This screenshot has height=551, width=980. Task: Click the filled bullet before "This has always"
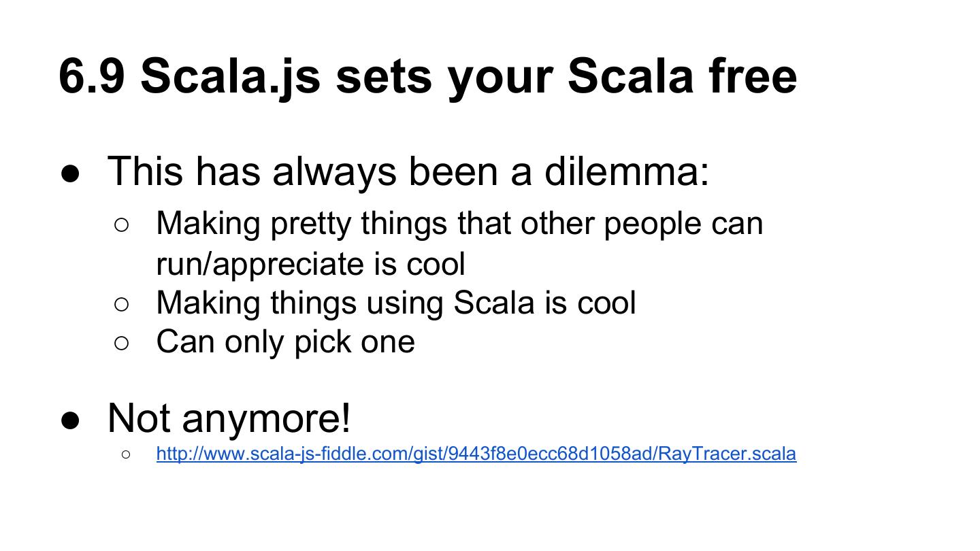click(71, 173)
